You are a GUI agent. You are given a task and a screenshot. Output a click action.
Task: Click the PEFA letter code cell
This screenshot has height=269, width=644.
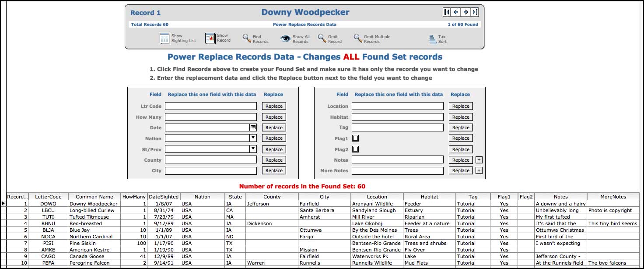[x=48, y=263]
